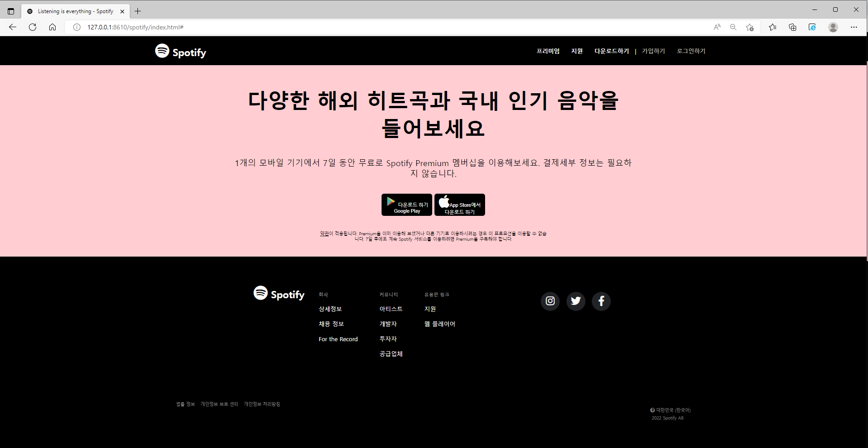
Task: Click the Spotify logo in the header
Action: [180, 51]
